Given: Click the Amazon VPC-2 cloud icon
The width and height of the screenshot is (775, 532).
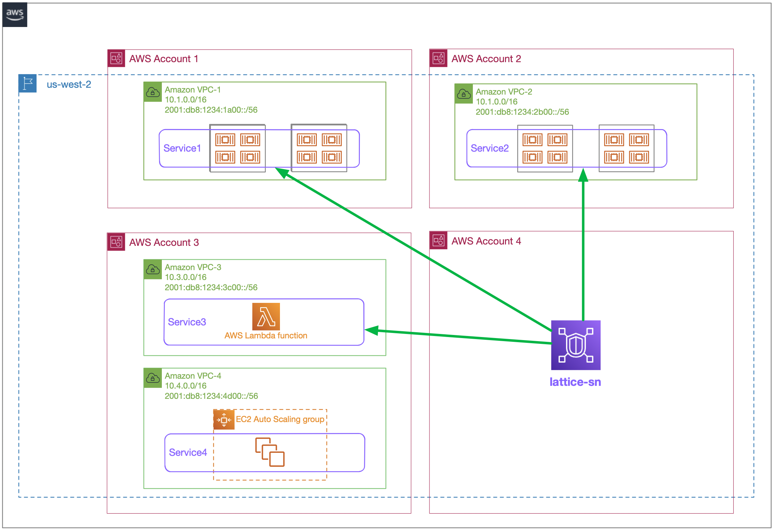Looking at the screenshot, I should [x=464, y=94].
